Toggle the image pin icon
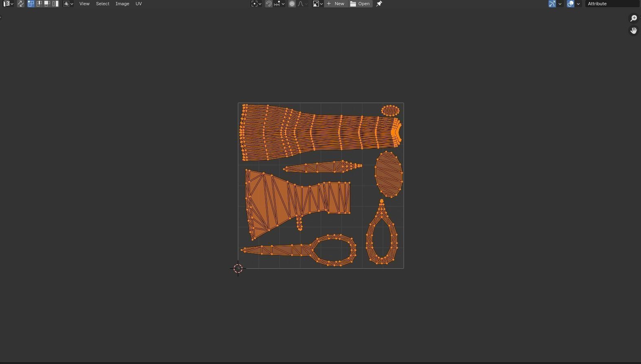The height and width of the screenshot is (364, 641). tap(379, 4)
